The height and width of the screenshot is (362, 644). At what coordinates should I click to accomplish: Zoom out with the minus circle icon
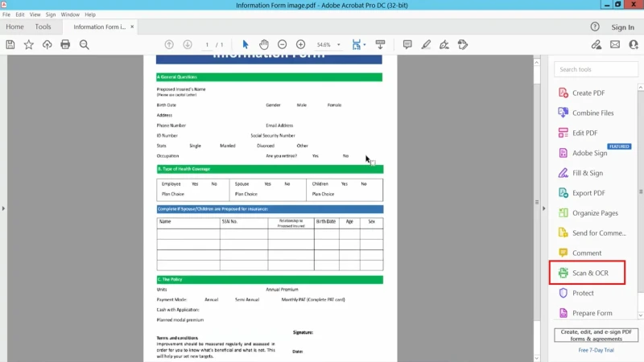(283, 44)
